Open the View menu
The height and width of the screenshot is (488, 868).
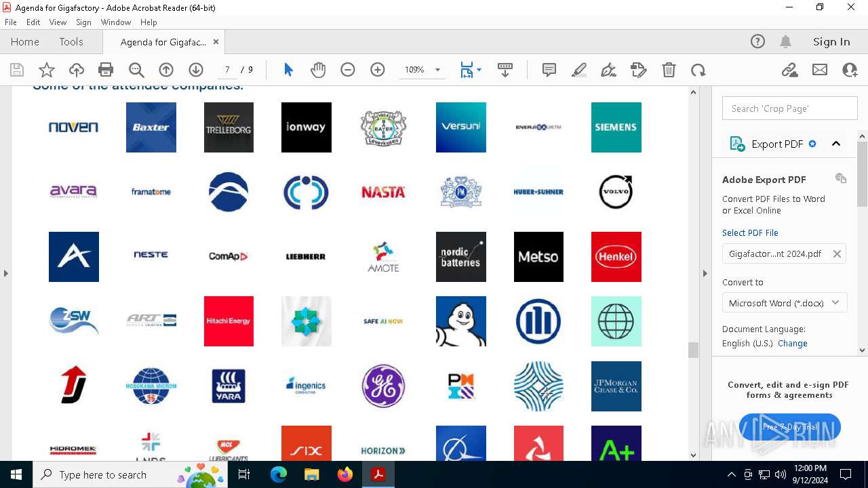(x=58, y=22)
